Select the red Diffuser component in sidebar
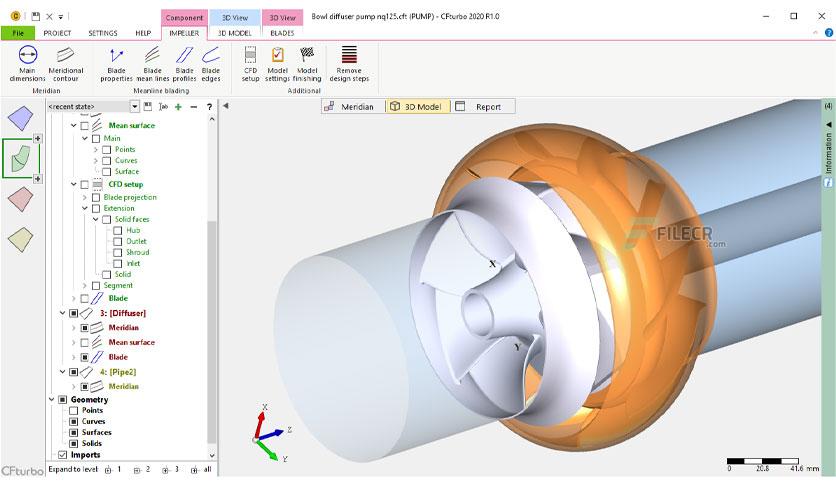 point(21,199)
